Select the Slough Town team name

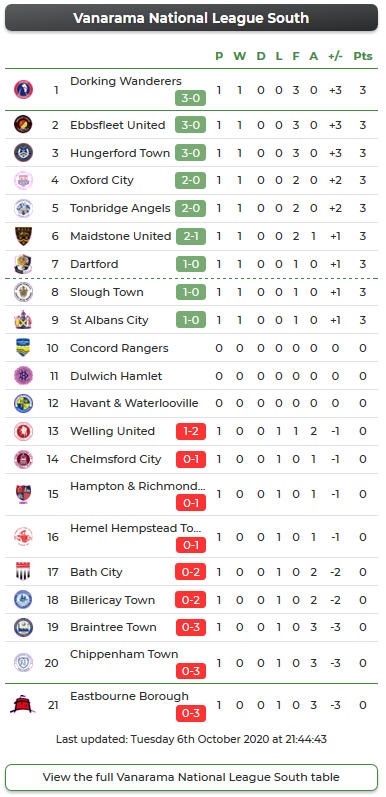[107, 292]
